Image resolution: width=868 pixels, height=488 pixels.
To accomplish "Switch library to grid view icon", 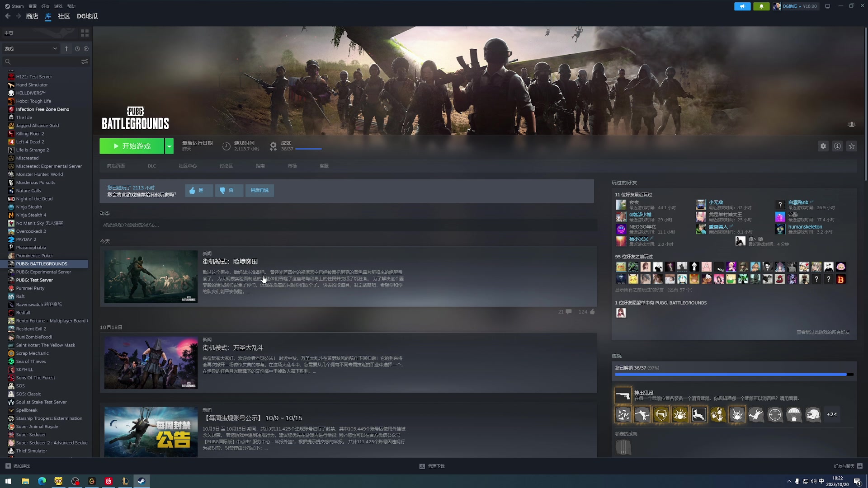I will 85,33.
